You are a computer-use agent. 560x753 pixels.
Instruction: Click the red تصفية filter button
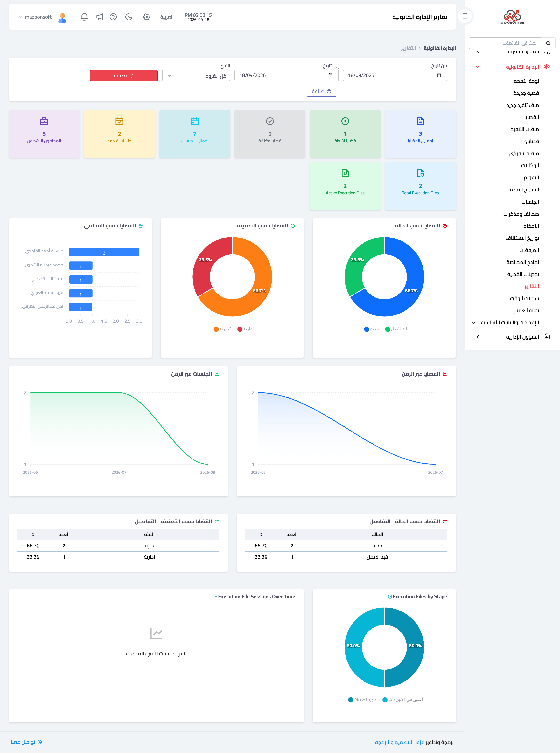(124, 76)
